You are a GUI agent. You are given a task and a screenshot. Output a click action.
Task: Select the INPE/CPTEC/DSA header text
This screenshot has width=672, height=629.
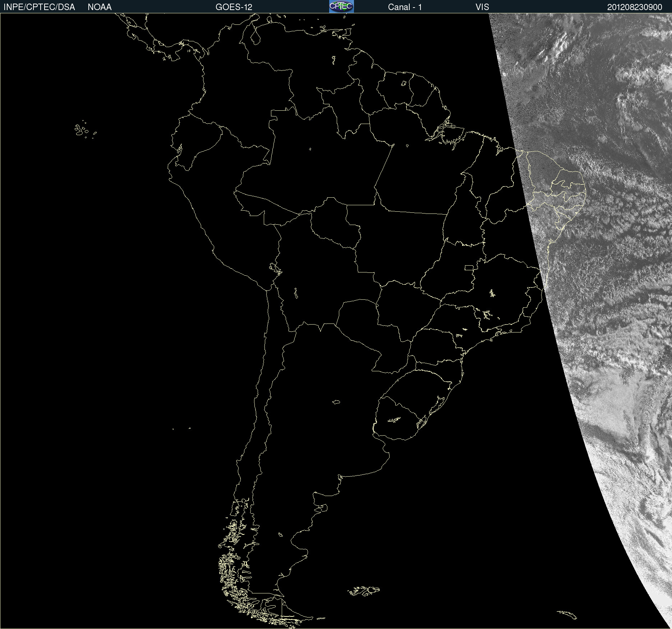click(39, 7)
